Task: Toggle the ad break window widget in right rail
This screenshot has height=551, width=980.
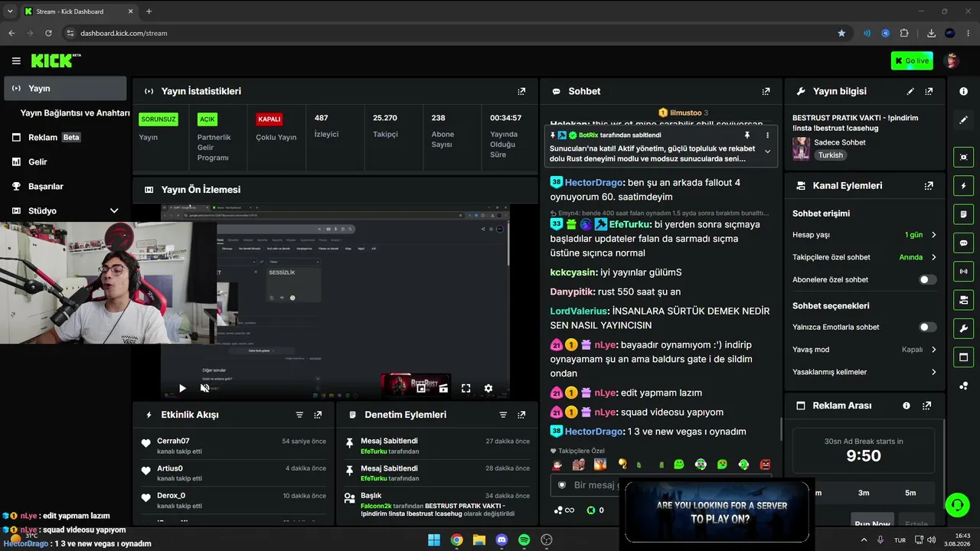Action: point(963,357)
